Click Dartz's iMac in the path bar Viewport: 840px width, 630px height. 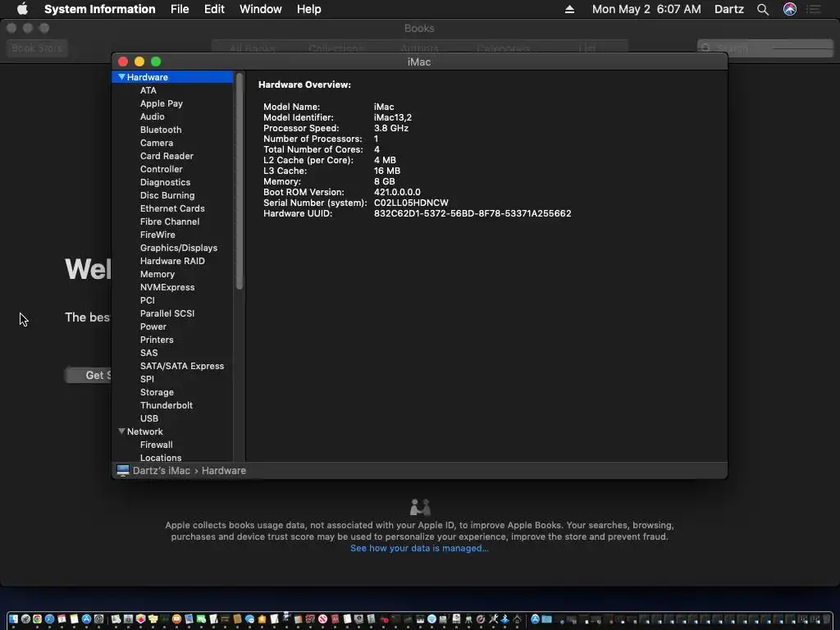click(x=162, y=470)
